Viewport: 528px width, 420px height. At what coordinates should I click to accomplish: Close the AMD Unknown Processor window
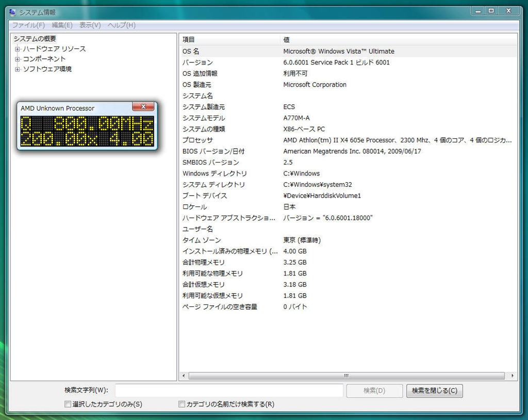pos(143,106)
